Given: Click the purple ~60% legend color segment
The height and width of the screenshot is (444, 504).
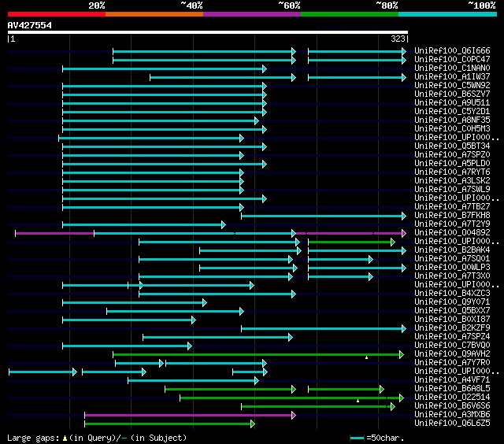Looking at the screenshot, I should (252, 14).
